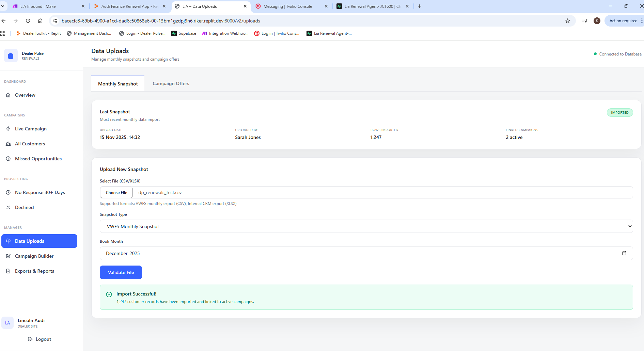644x351 pixels.
Task: Open Integration Webhooks bookmark
Action: tap(225, 33)
